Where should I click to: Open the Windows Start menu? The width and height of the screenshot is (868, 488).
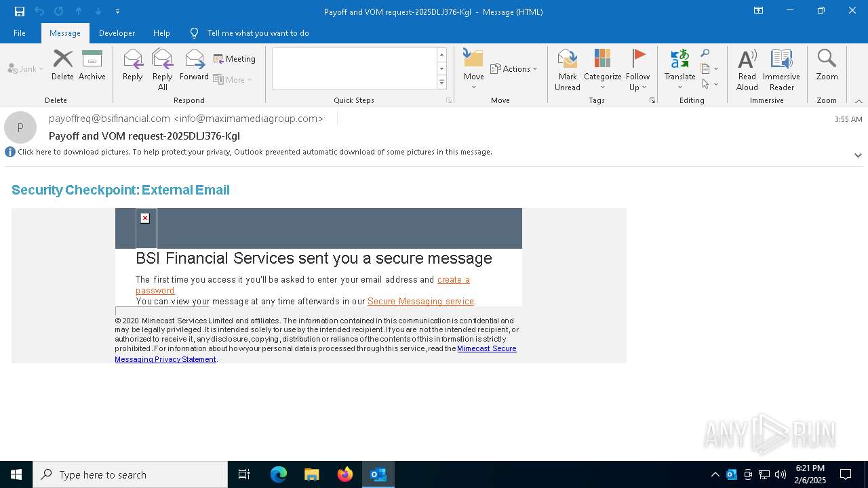coord(16,474)
